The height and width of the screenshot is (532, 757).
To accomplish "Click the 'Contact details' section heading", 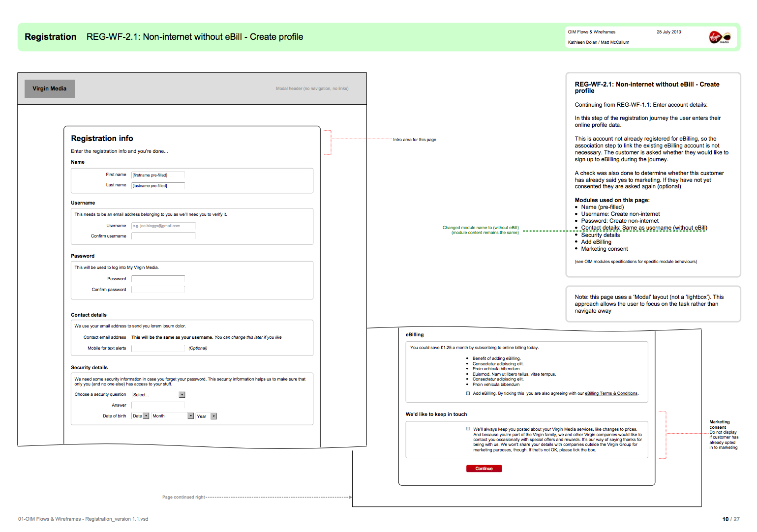I will click(89, 315).
